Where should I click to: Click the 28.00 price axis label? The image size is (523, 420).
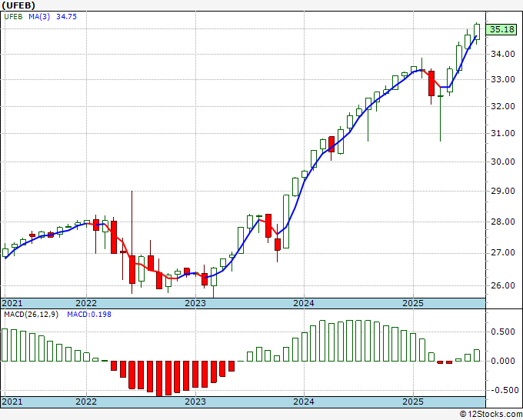pyautogui.click(x=503, y=222)
